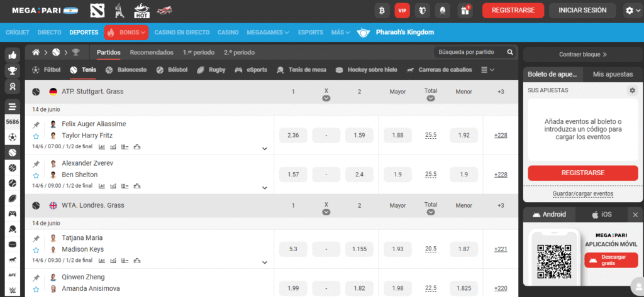Select the Baloncesto sport tab

click(126, 70)
